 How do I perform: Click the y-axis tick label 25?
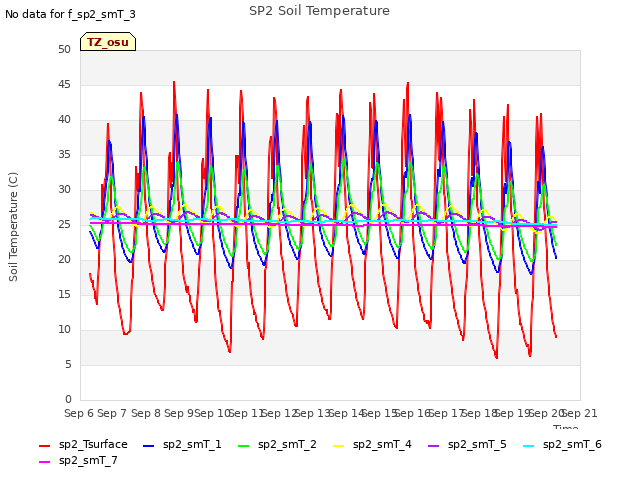(64, 224)
